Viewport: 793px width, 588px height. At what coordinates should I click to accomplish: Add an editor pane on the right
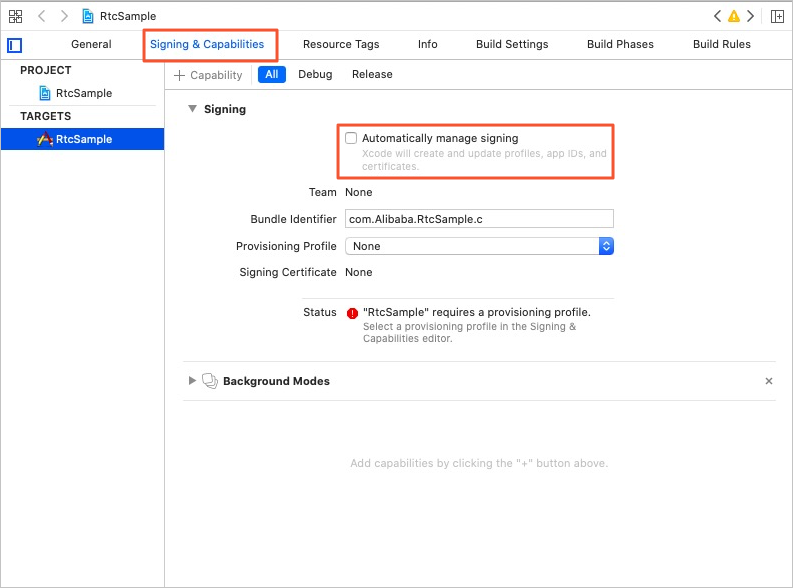777,16
